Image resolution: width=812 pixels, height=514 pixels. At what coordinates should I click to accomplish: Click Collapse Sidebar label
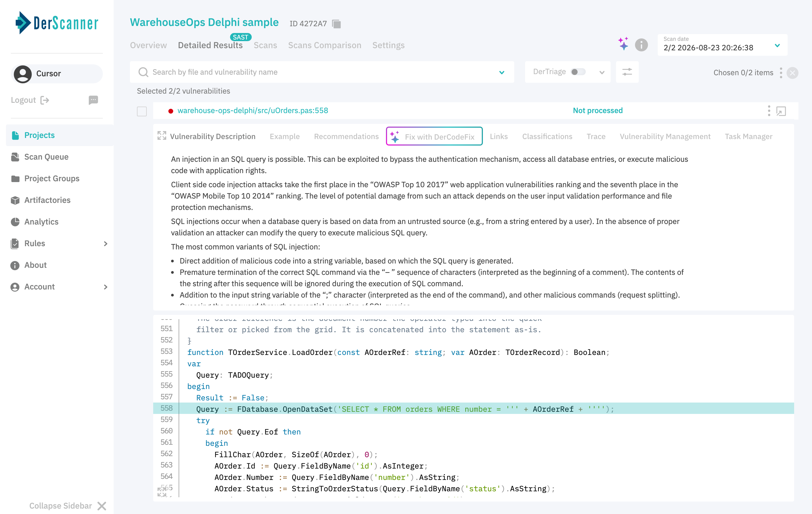tap(60, 506)
